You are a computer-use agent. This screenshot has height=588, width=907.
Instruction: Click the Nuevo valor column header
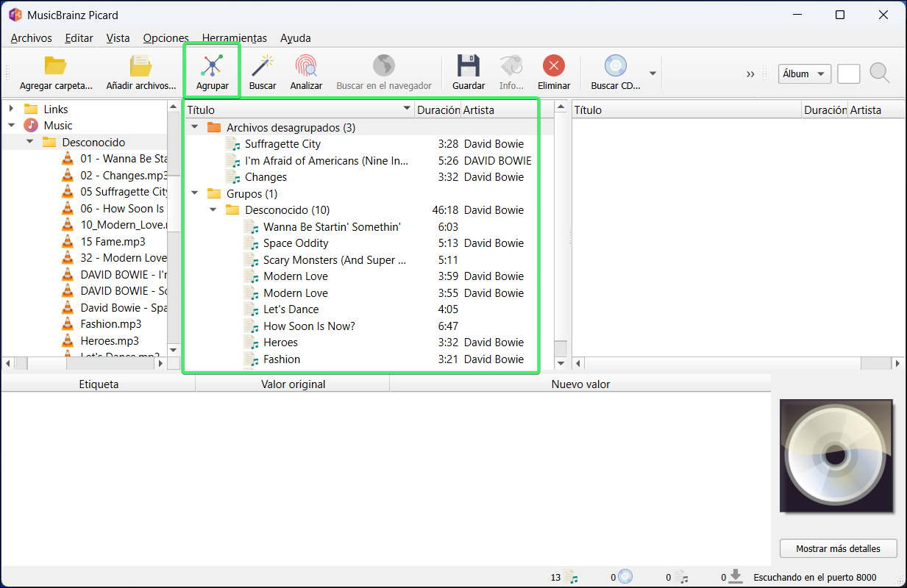click(x=580, y=384)
